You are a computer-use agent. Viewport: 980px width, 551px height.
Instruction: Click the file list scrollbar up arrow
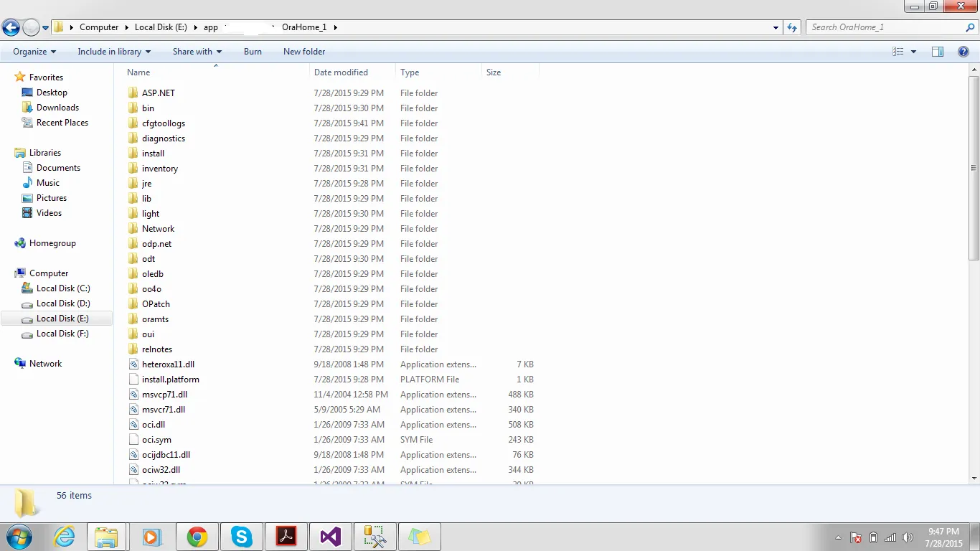pos(974,70)
